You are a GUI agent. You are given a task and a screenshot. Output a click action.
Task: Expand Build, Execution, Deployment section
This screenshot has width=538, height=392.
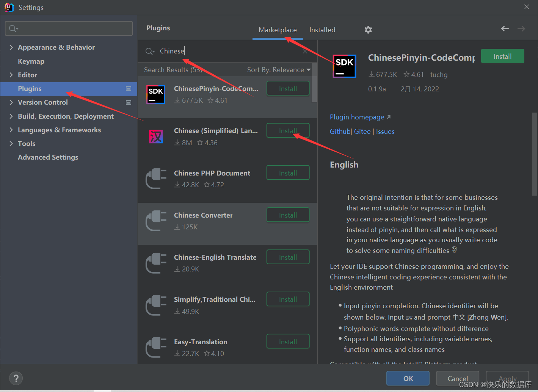(x=11, y=116)
